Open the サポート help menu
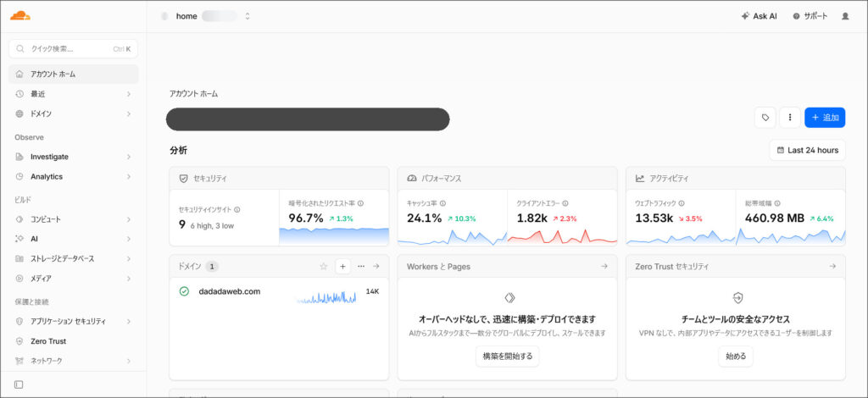Screen dimensions: 868x398 [x=810, y=16]
